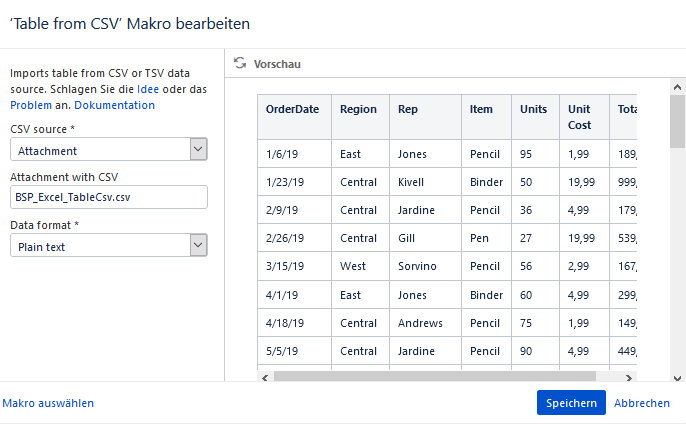Click the horizontal scrollbar left arrow
The width and height of the screenshot is (686, 424).
click(265, 378)
